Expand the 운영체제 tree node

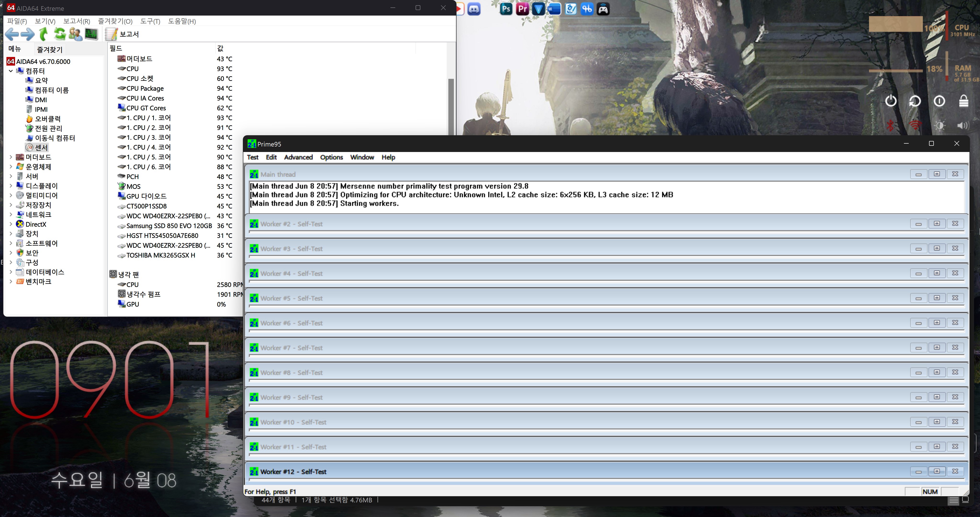tap(11, 166)
